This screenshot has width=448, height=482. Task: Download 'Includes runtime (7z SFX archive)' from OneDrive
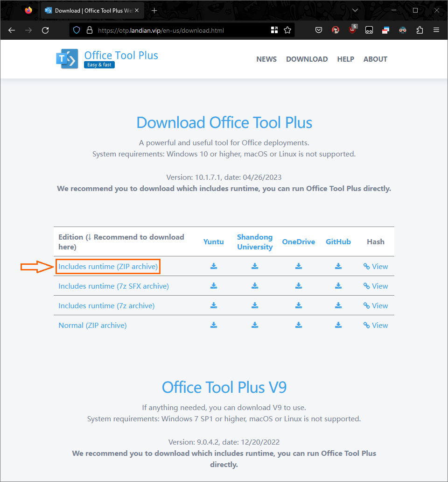(x=298, y=285)
